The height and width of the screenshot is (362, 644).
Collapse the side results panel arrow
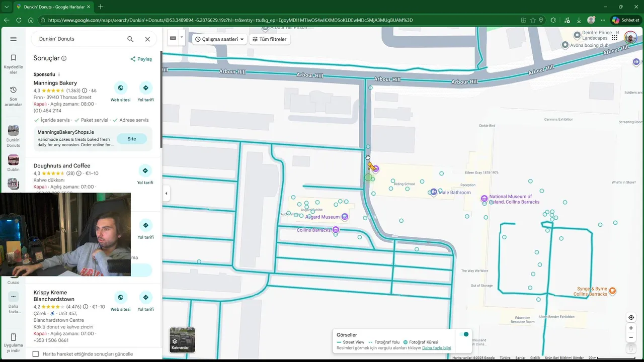[x=166, y=193]
